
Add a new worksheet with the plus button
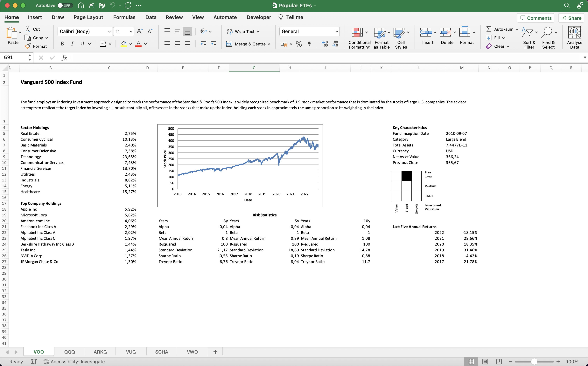click(215, 352)
